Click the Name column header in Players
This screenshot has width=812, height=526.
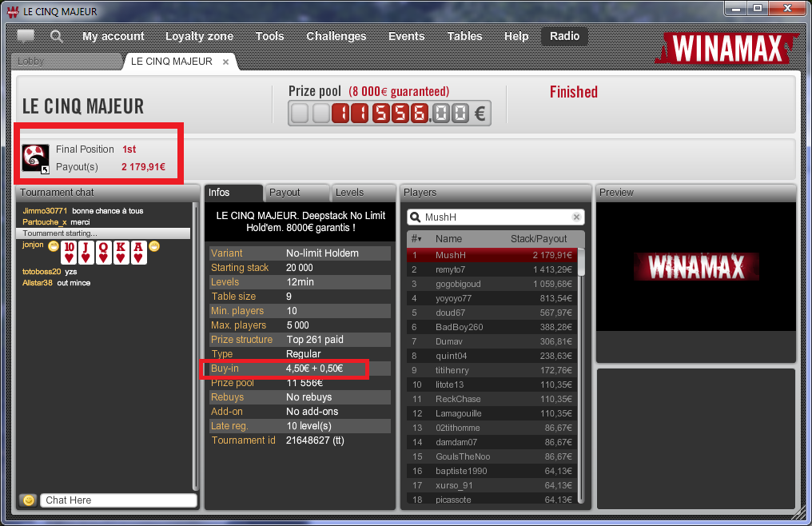coord(448,239)
